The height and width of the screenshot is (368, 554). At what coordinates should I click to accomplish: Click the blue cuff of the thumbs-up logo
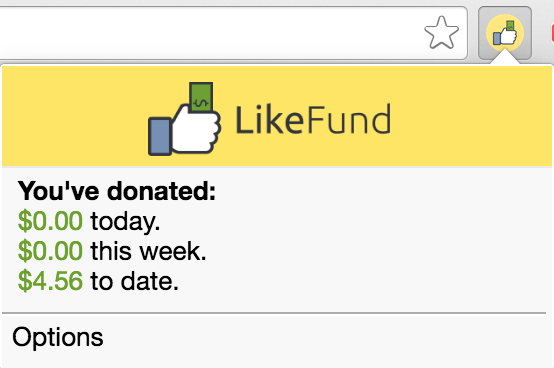click(x=160, y=136)
